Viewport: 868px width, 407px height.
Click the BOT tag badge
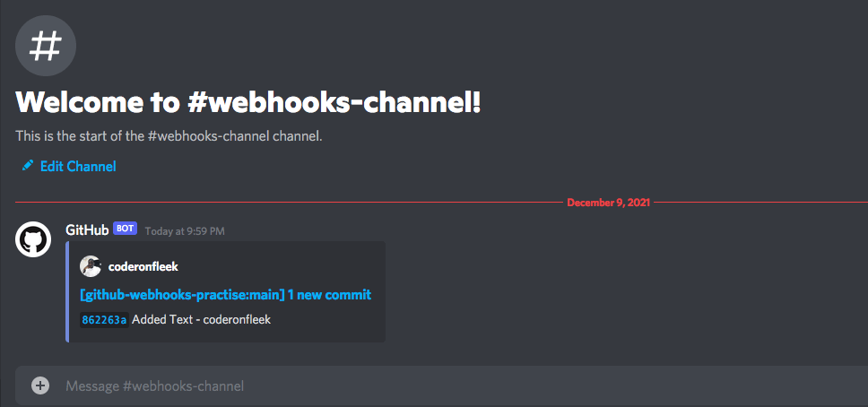coord(125,228)
